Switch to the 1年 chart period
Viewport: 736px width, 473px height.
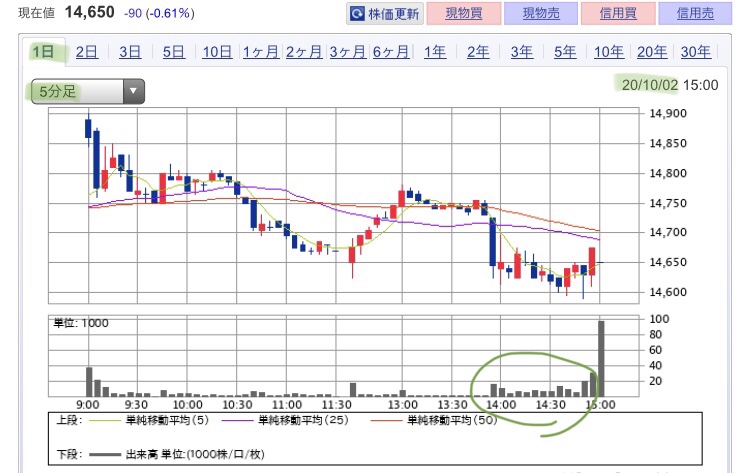[435, 52]
